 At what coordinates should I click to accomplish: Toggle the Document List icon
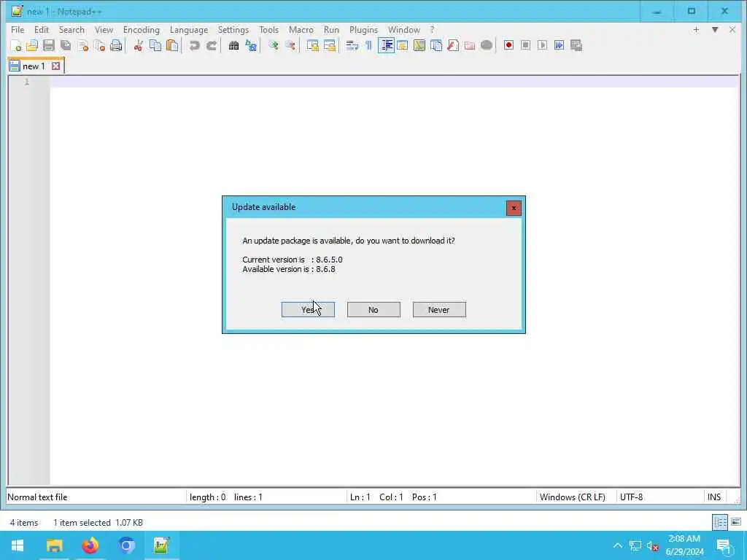(436, 46)
